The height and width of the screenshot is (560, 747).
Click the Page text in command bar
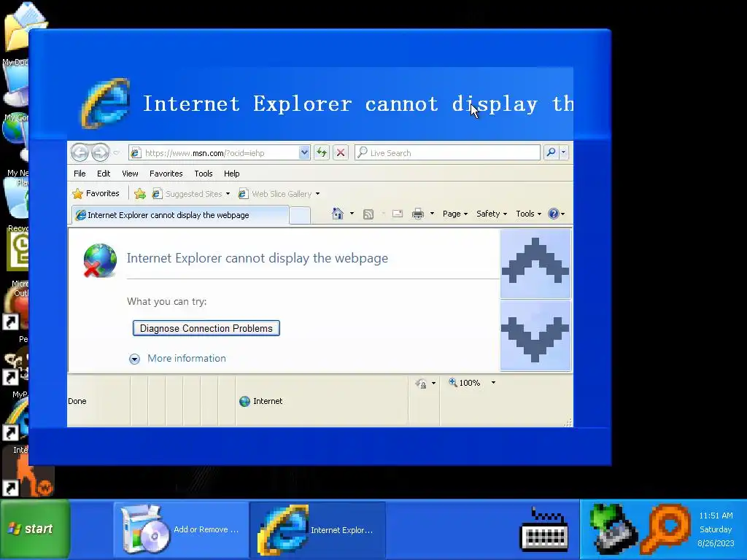coord(451,214)
